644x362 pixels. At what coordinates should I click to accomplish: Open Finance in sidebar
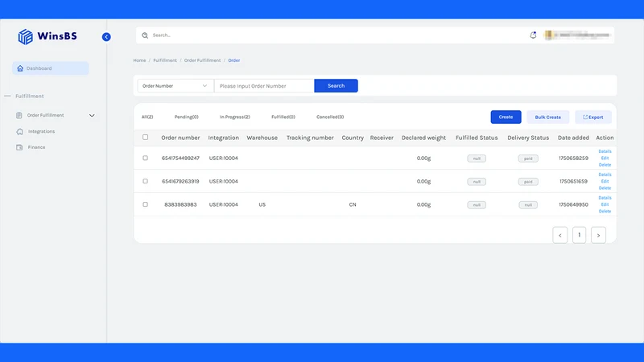[36, 147]
